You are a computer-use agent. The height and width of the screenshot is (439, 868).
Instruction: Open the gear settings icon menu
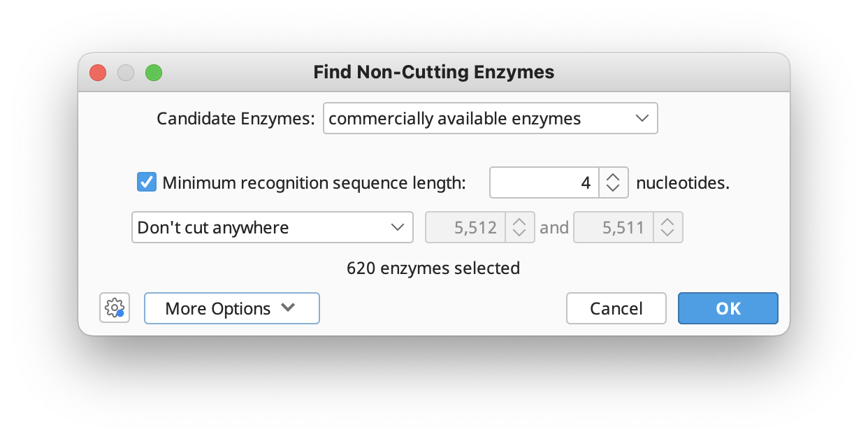115,308
